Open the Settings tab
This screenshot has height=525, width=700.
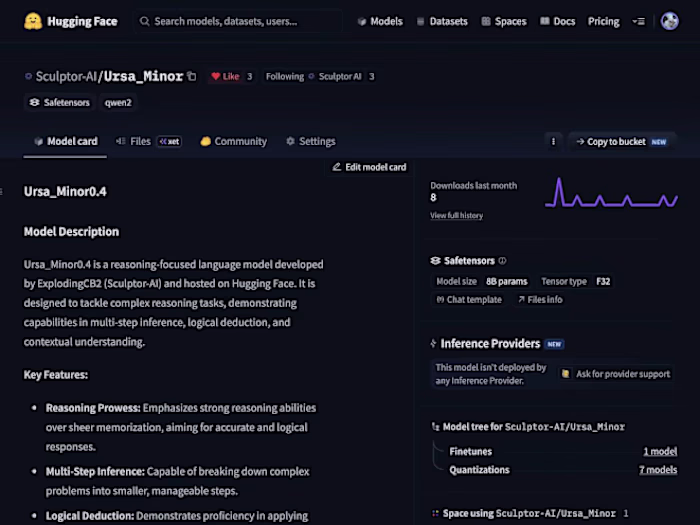point(311,142)
